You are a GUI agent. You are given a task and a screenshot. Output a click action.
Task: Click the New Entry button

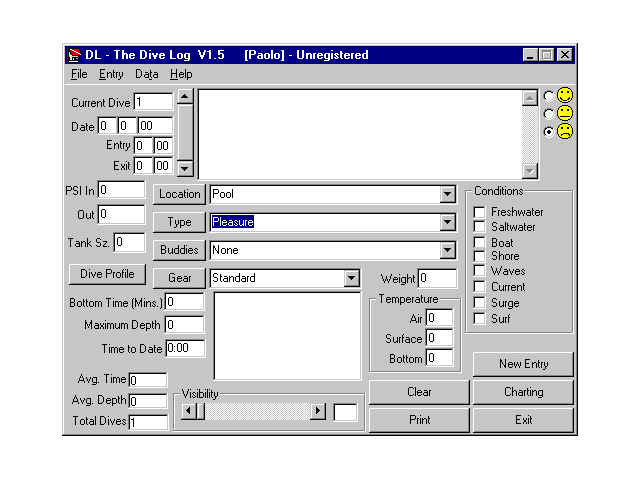[523, 364]
